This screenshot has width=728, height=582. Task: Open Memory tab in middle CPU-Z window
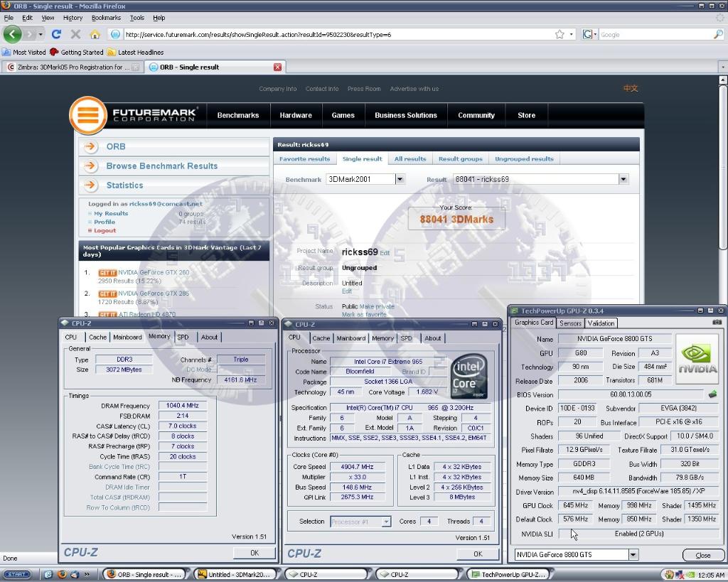[x=382, y=338]
